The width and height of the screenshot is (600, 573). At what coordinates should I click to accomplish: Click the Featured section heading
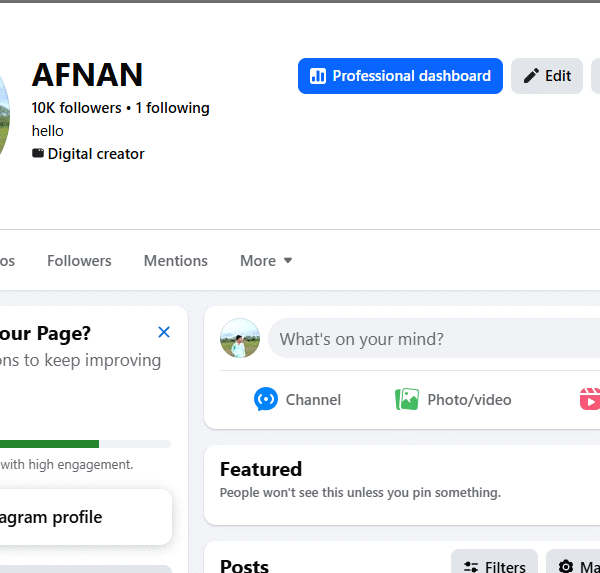pos(261,469)
